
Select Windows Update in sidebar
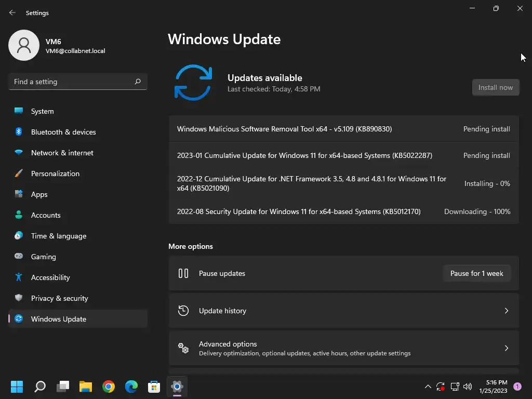pos(78,319)
